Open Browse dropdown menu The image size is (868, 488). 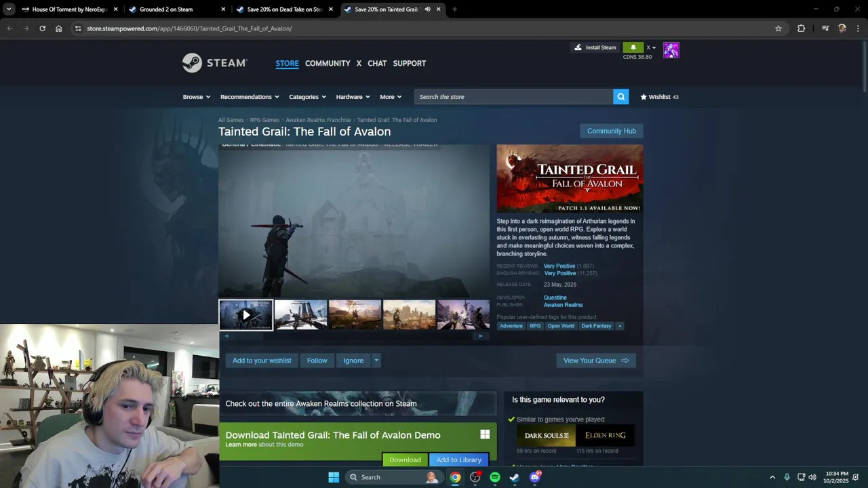pos(197,97)
